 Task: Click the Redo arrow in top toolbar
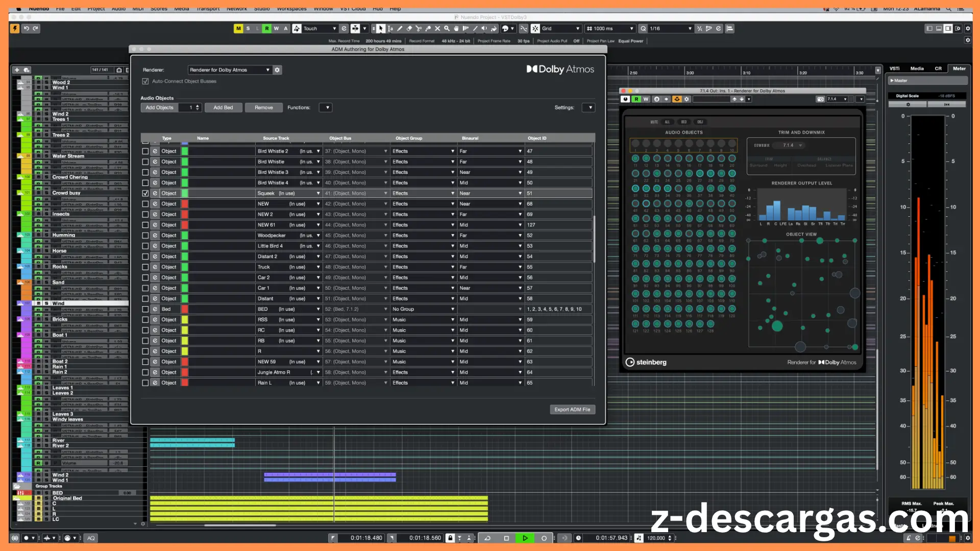click(36, 29)
